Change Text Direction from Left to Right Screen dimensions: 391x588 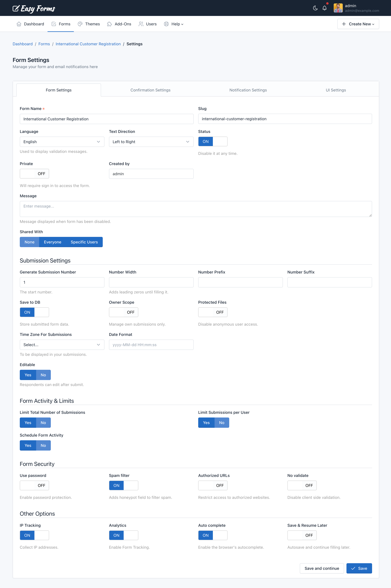point(151,141)
